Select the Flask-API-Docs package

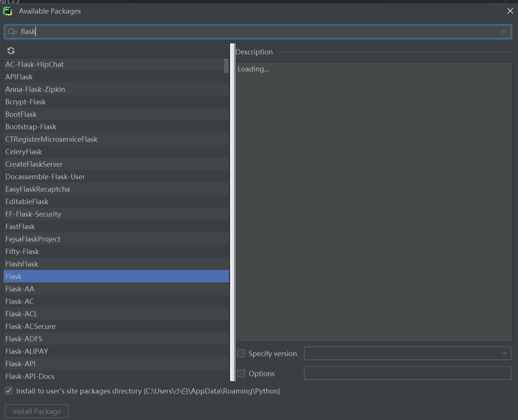coord(116,376)
